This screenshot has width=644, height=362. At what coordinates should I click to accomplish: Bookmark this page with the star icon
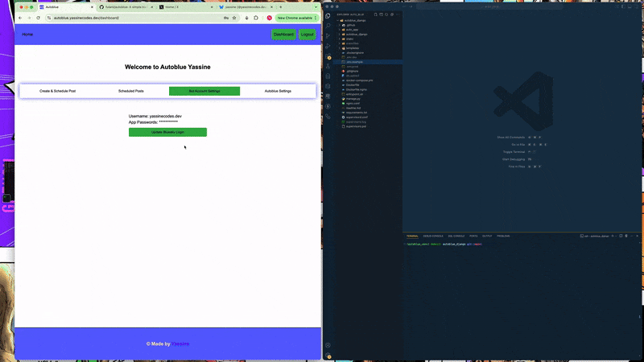235,18
